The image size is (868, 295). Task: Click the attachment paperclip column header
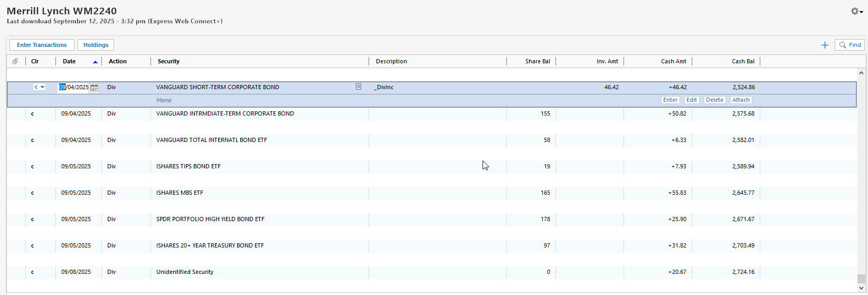(15, 61)
